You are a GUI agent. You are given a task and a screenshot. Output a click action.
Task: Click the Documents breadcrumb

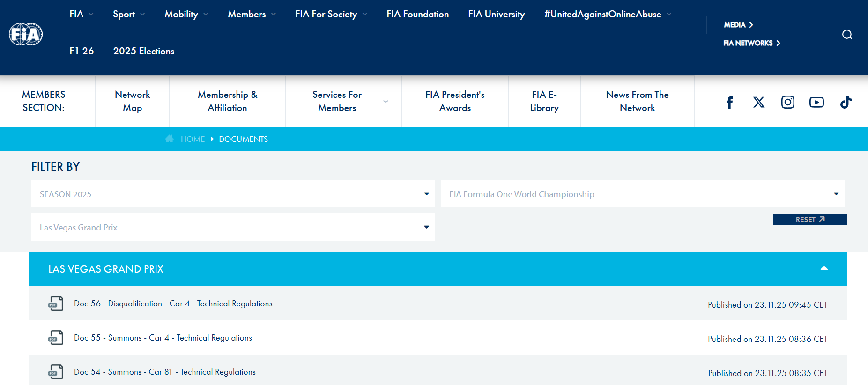244,139
